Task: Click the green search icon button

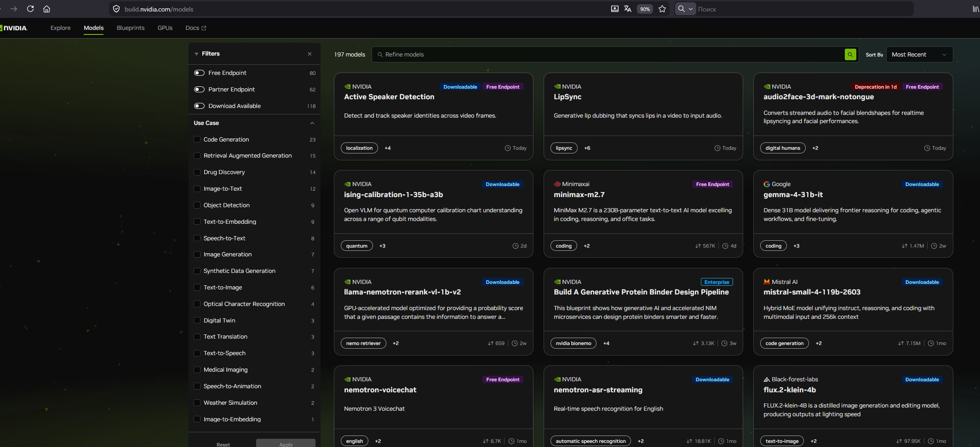Action: click(850, 55)
